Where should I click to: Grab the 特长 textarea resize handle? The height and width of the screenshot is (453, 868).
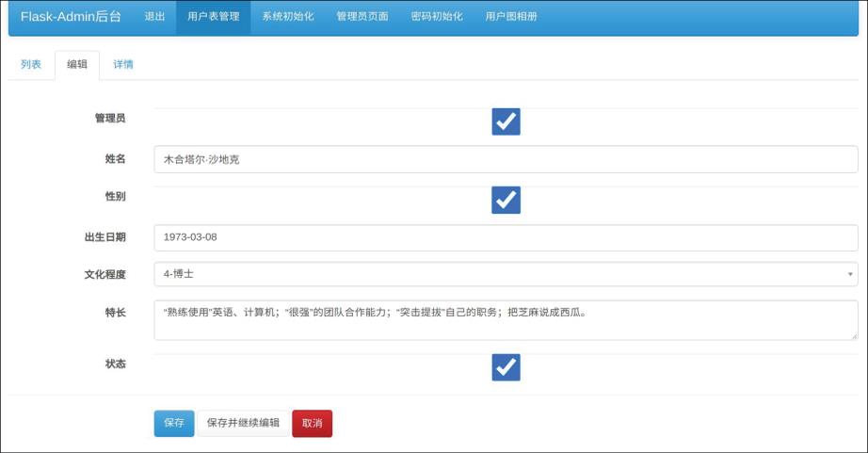pyautogui.click(x=854, y=335)
